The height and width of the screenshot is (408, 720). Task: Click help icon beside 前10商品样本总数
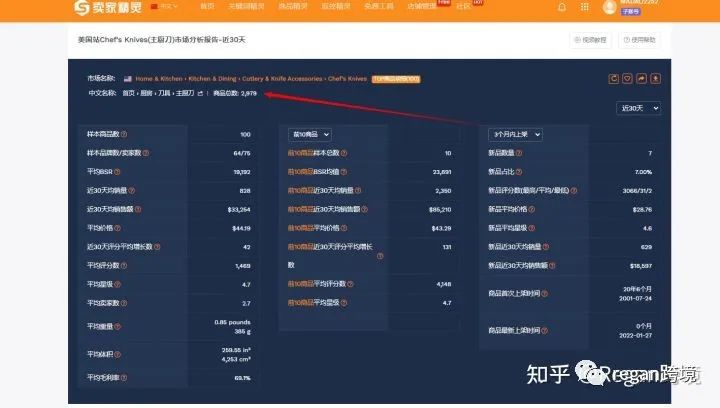344,153
